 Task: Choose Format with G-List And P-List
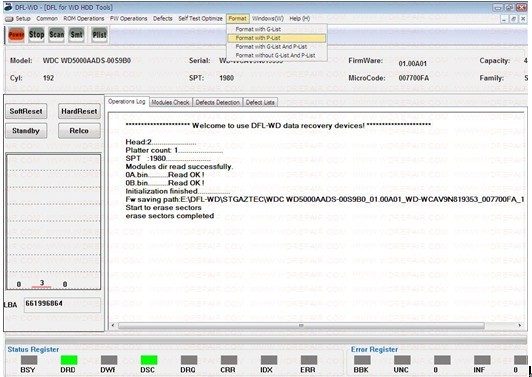pos(277,46)
